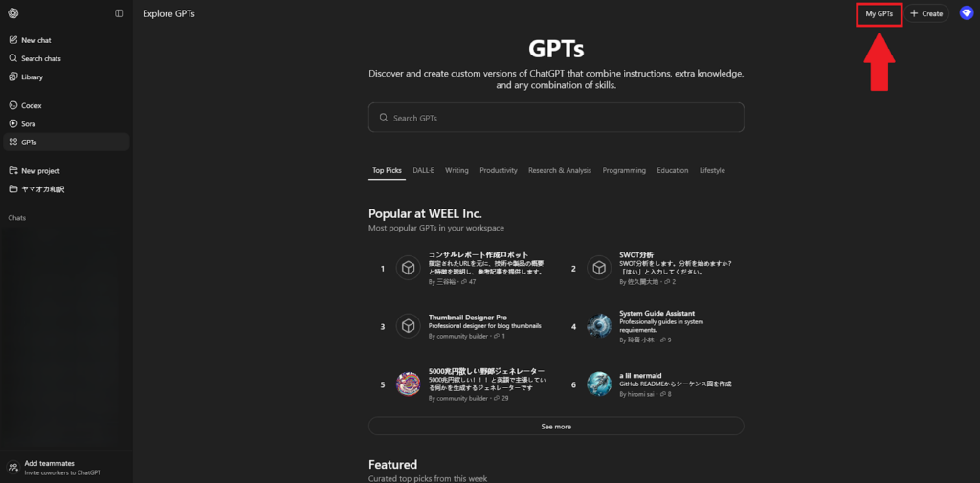
Task: Open the profile avatar menu
Action: (967, 13)
